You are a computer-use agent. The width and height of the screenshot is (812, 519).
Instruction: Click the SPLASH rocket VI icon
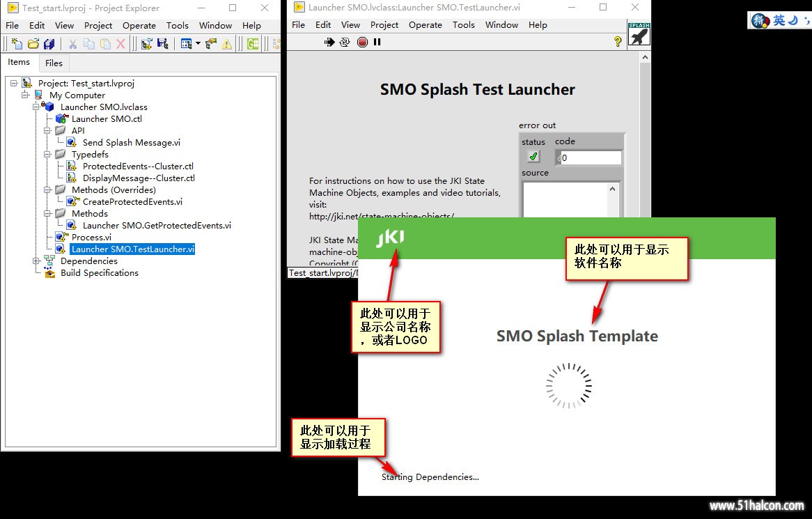pyautogui.click(x=639, y=34)
